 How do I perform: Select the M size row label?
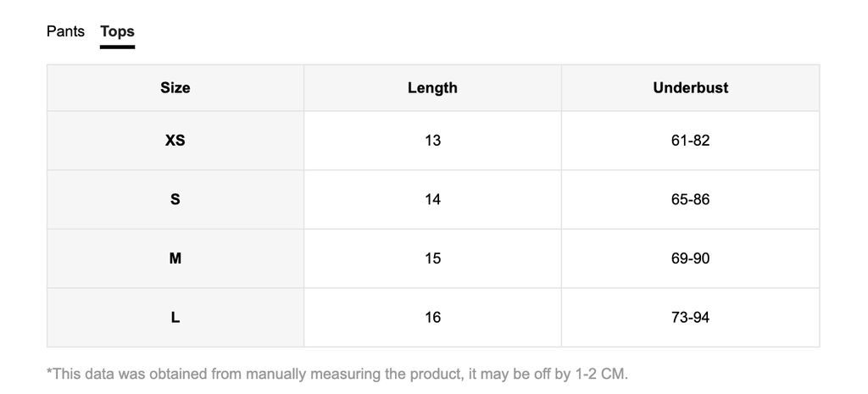point(175,258)
